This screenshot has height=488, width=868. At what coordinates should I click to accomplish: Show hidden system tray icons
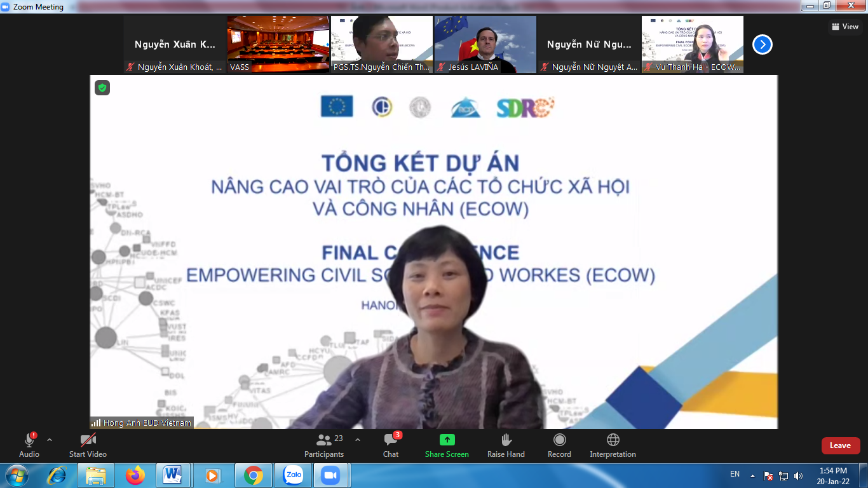coord(752,475)
